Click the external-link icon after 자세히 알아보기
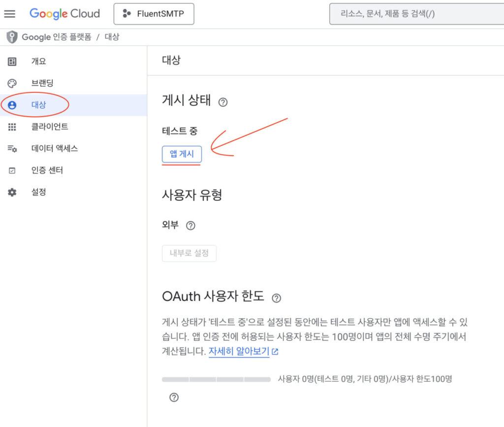Screen dimensions: 504x427 275,352
